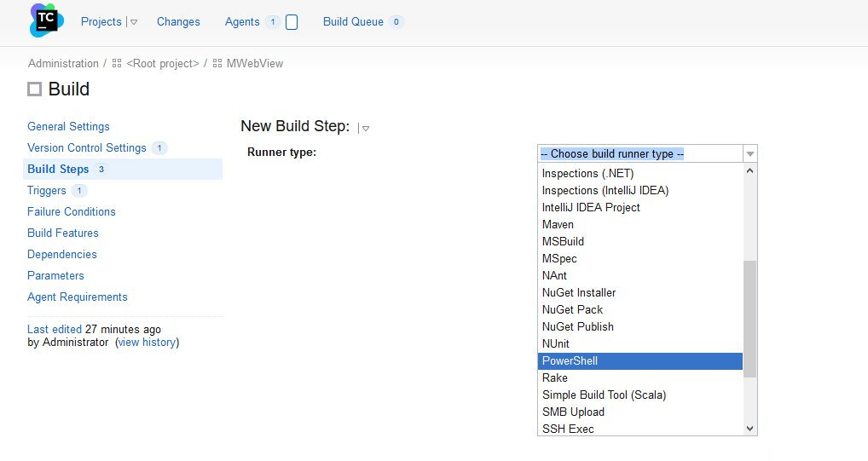Click the MWebView project icon in breadcrumb

tap(217, 64)
